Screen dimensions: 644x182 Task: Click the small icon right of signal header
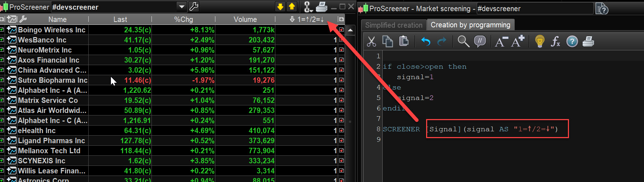coord(341,19)
